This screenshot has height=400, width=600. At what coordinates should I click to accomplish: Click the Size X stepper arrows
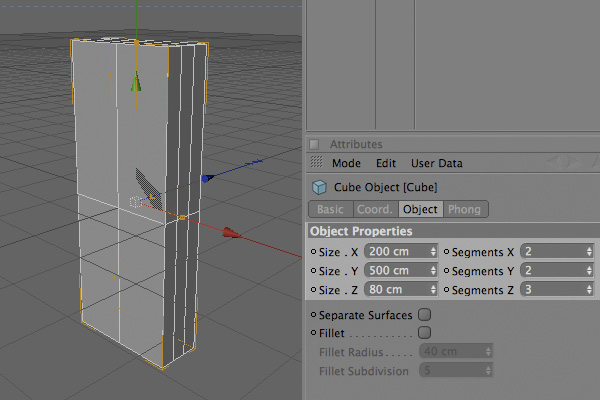(433, 251)
